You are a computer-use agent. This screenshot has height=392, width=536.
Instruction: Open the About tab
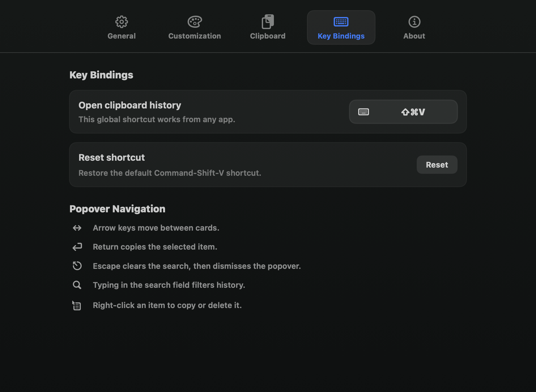[414, 27]
